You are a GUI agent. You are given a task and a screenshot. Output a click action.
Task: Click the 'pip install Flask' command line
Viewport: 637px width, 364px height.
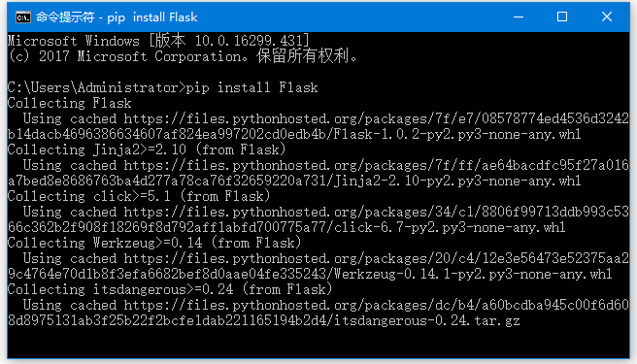[162, 87]
